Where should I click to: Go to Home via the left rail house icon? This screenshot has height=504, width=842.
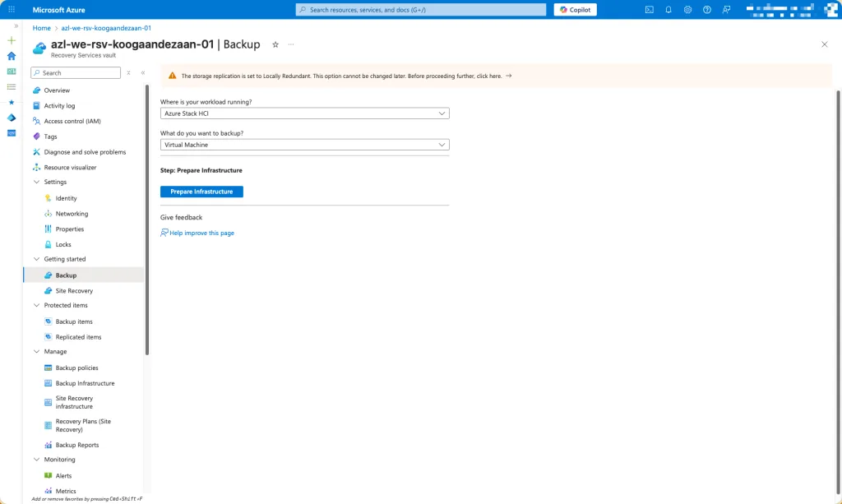click(x=12, y=56)
